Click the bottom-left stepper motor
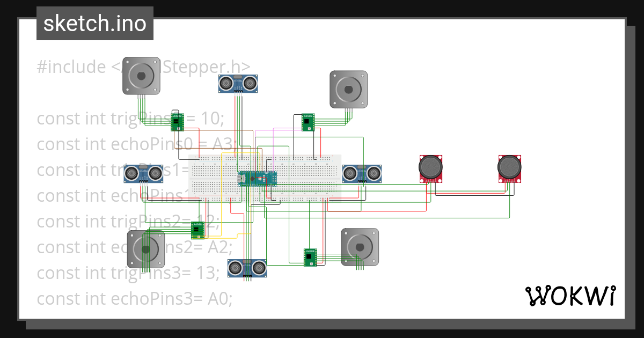644x338 pixels. pos(146,248)
